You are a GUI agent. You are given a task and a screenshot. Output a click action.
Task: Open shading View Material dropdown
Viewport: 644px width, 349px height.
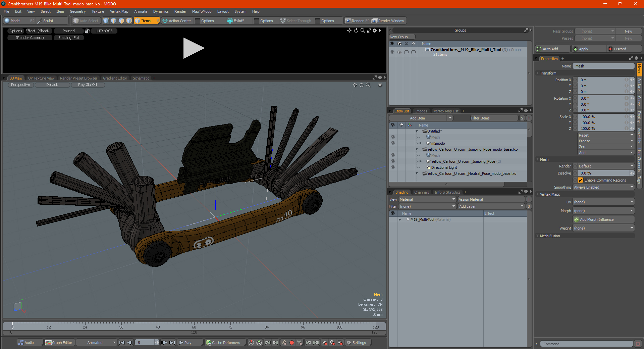click(427, 199)
